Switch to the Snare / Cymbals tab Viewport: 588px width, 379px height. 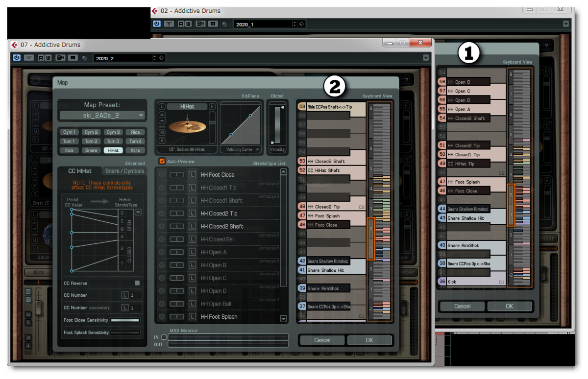click(124, 171)
